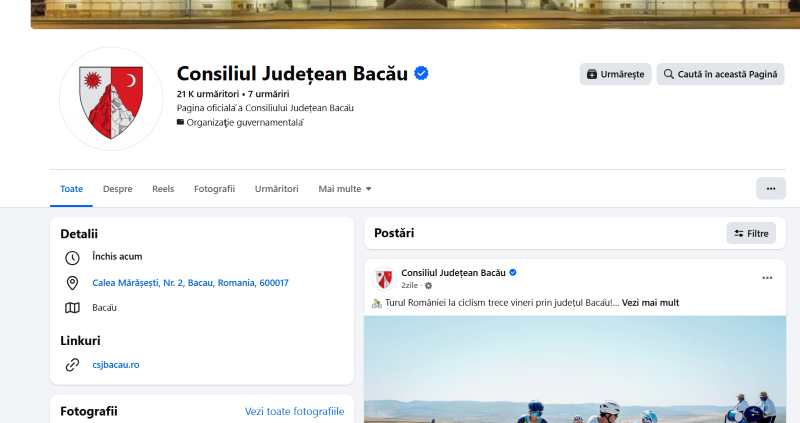800x423 pixels.
Task: Expand the post with Vezi mai mult
Action: coord(651,303)
